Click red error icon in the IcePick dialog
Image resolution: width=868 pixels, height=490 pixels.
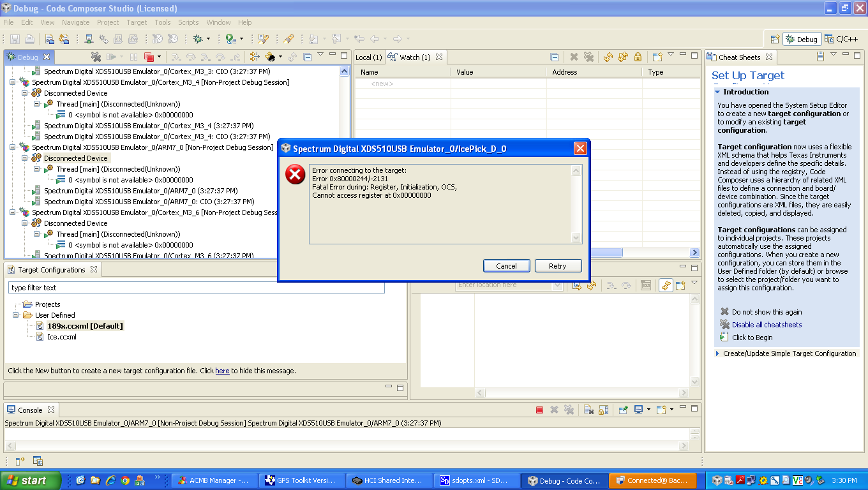(295, 174)
